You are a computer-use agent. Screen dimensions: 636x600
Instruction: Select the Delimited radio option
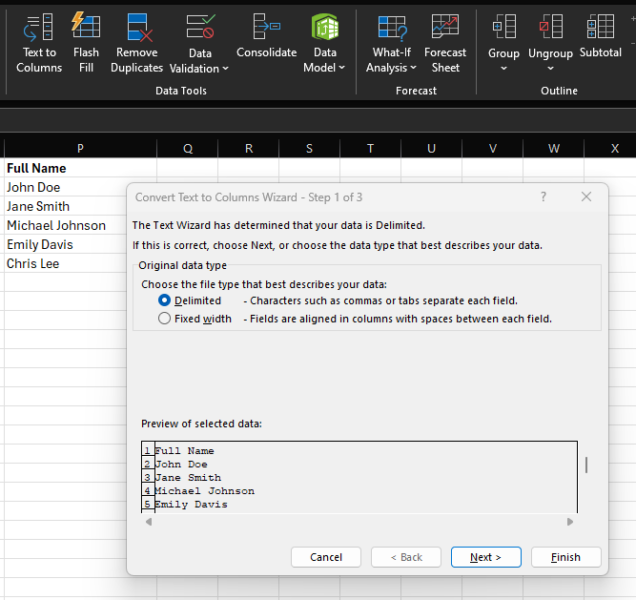click(x=164, y=300)
